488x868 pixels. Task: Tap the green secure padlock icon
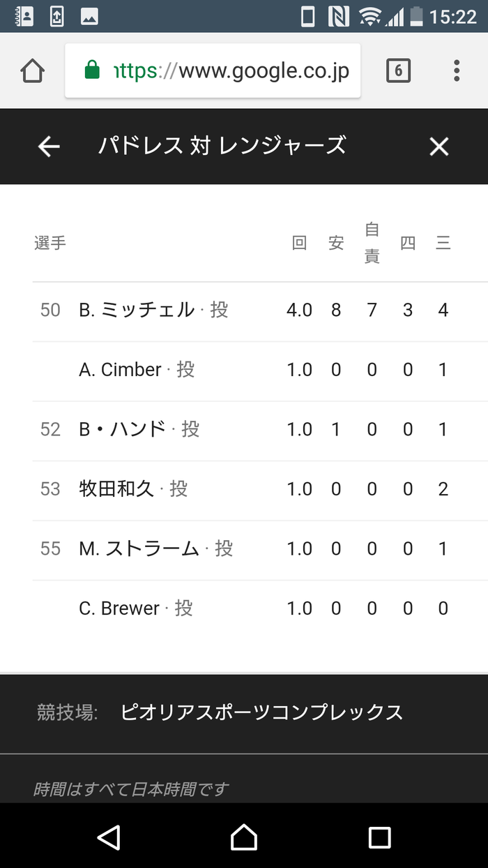[x=92, y=70]
